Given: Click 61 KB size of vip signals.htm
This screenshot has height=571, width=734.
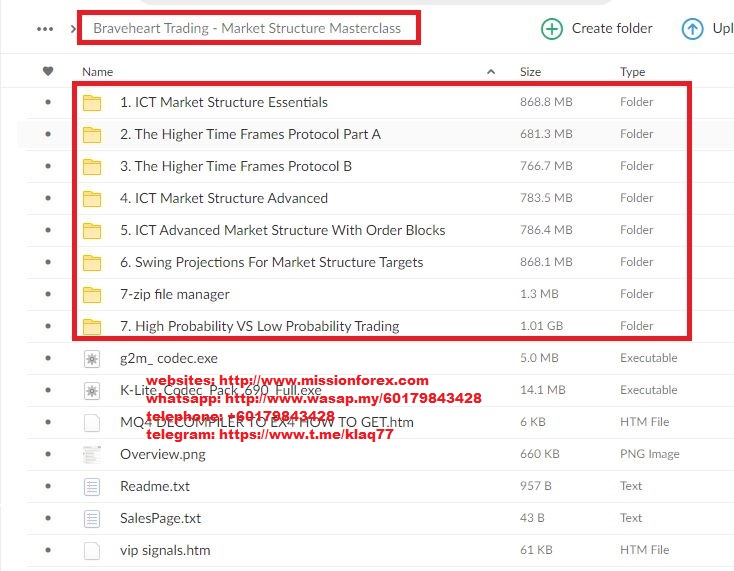Looking at the screenshot, I should pos(536,550).
